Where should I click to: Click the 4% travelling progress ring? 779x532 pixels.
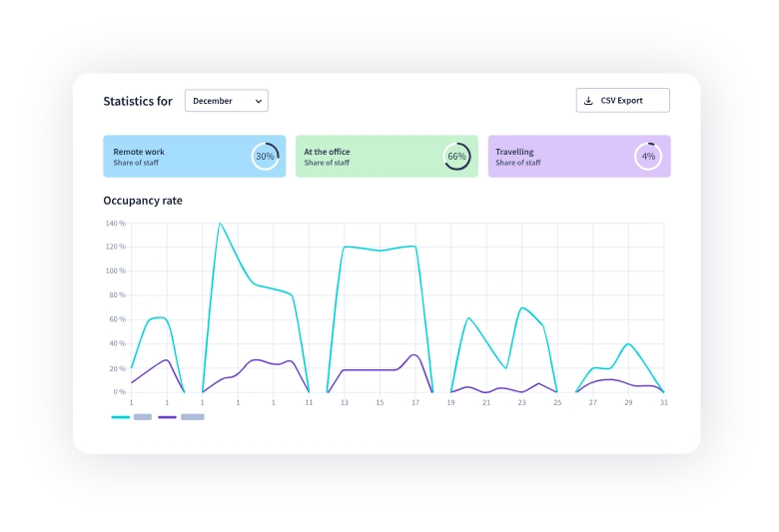(x=648, y=157)
